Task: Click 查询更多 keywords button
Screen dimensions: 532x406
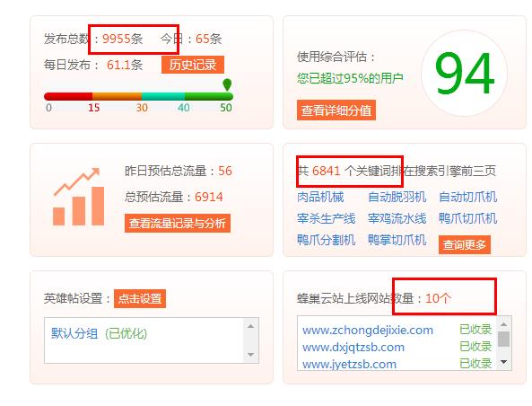Action: point(465,244)
